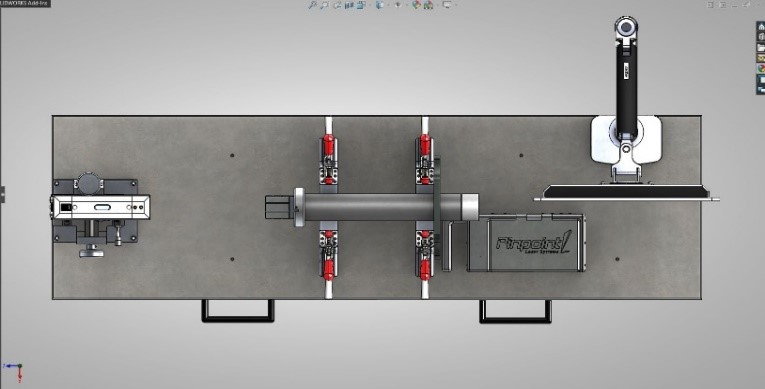The height and width of the screenshot is (389, 765).
Task: Select the white laser receiver block
Action: click(x=101, y=207)
